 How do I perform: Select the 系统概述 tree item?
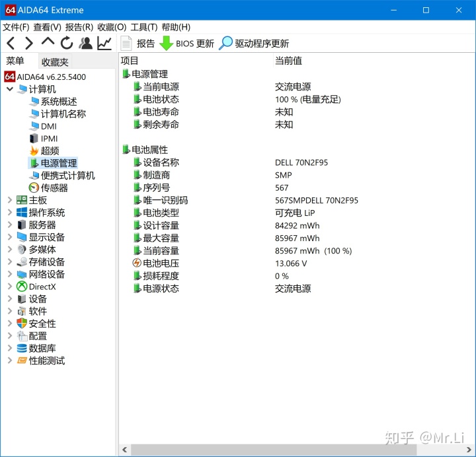tap(54, 101)
